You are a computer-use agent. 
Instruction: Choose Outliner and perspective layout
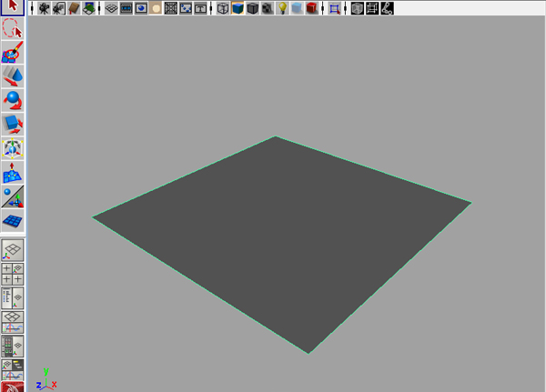13,298
